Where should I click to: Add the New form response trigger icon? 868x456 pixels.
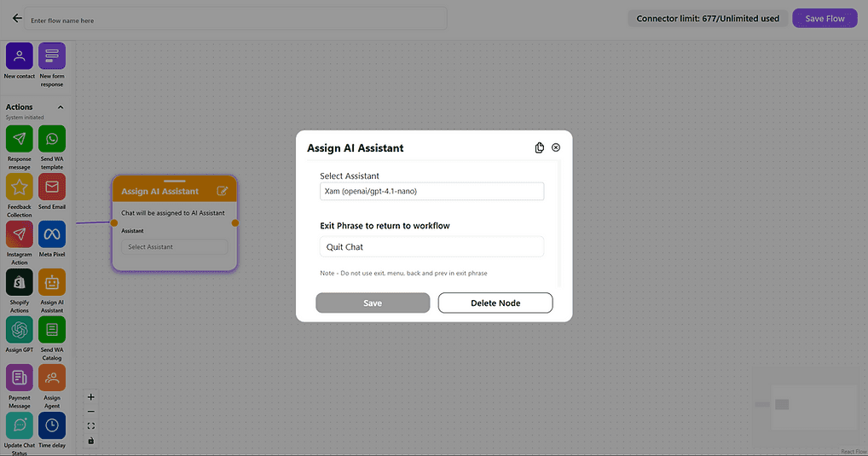(x=52, y=56)
